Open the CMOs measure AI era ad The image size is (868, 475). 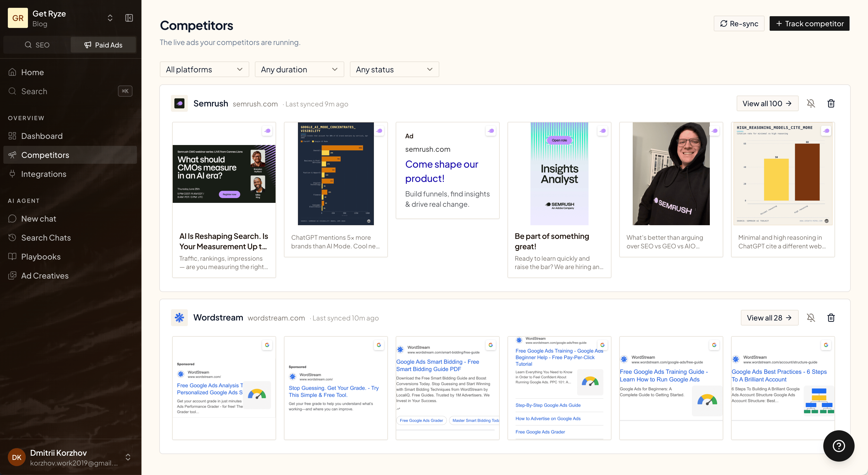pos(224,200)
